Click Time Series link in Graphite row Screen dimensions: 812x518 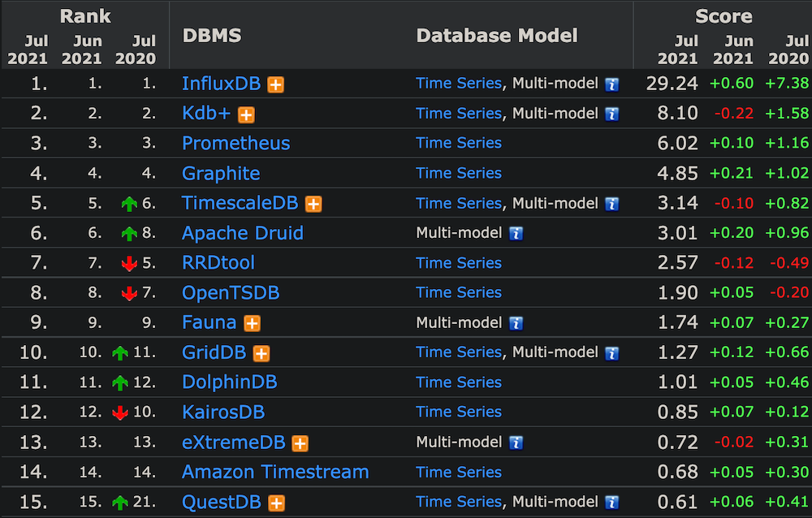click(x=459, y=173)
